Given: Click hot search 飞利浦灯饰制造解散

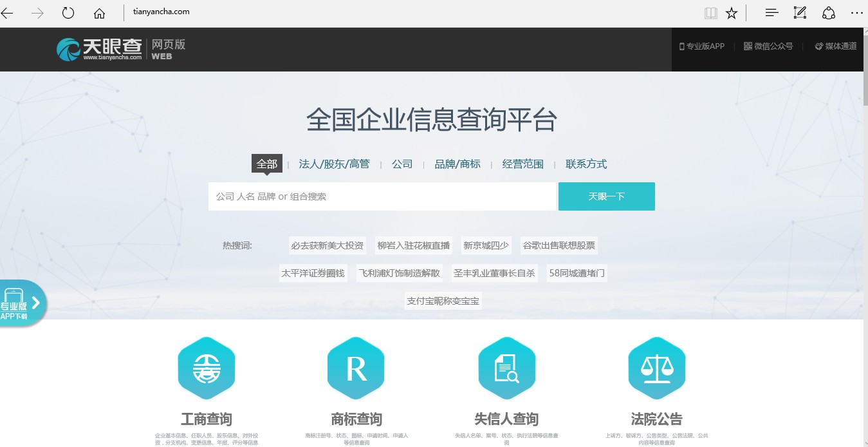Looking at the screenshot, I should [x=399, y=273].
